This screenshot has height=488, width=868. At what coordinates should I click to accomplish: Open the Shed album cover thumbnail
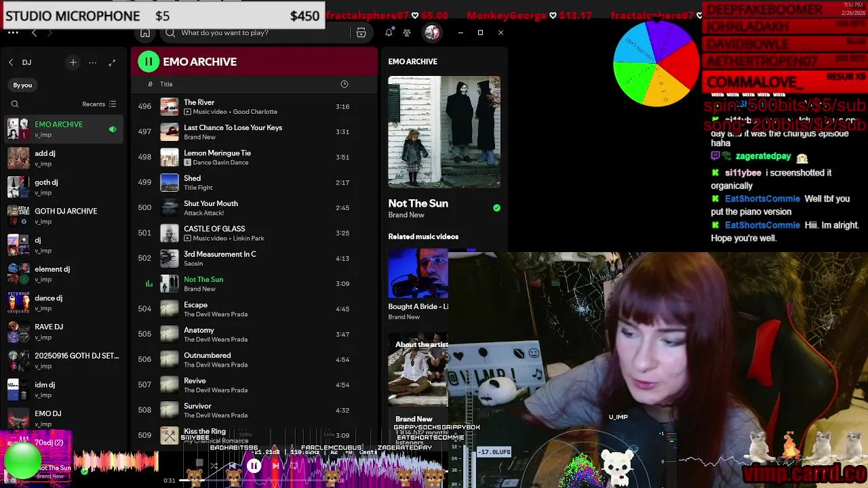click(170, 182)
